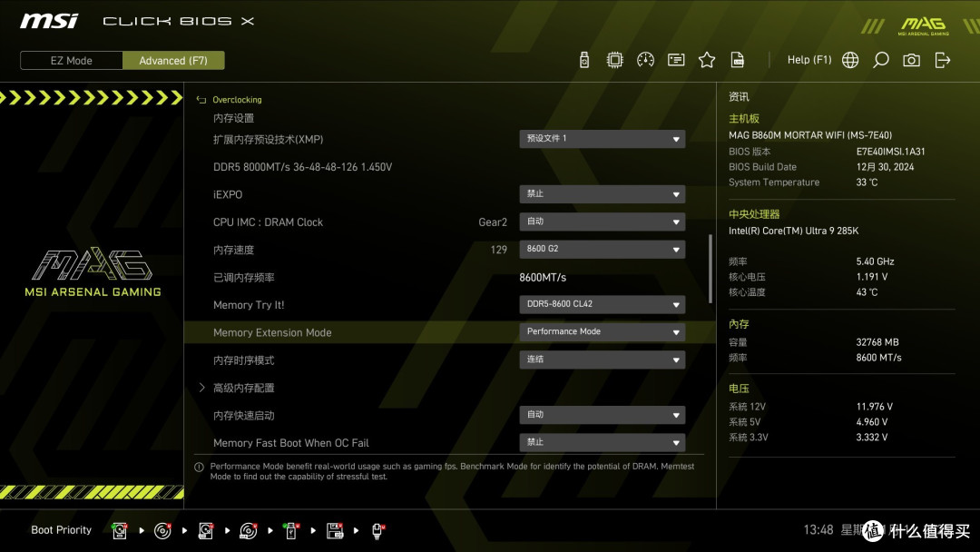Select the floppy disk boot device

[335, 531]
